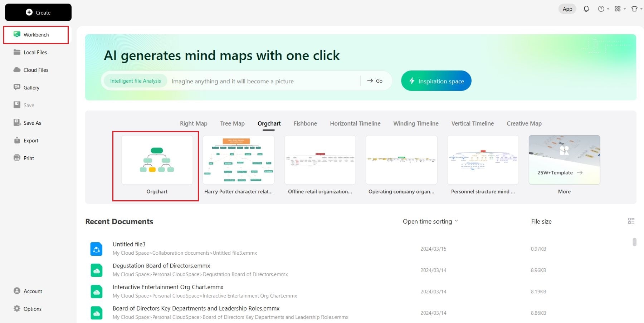The width and height of the screenshot is (644, 323).
Task: Open Inspiration space
Action: pyautogui.click(x=436, y=81)
